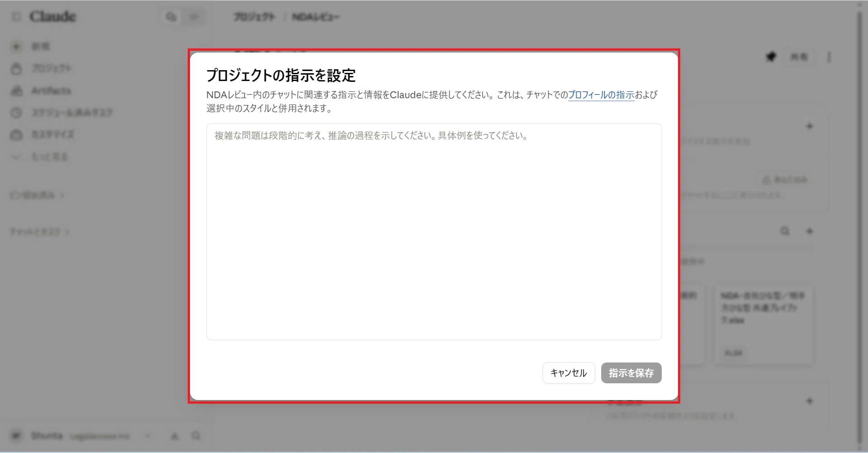Toggle the sidebar icon beside the Claude logo

pyautogui.click(x=16, y=17)
